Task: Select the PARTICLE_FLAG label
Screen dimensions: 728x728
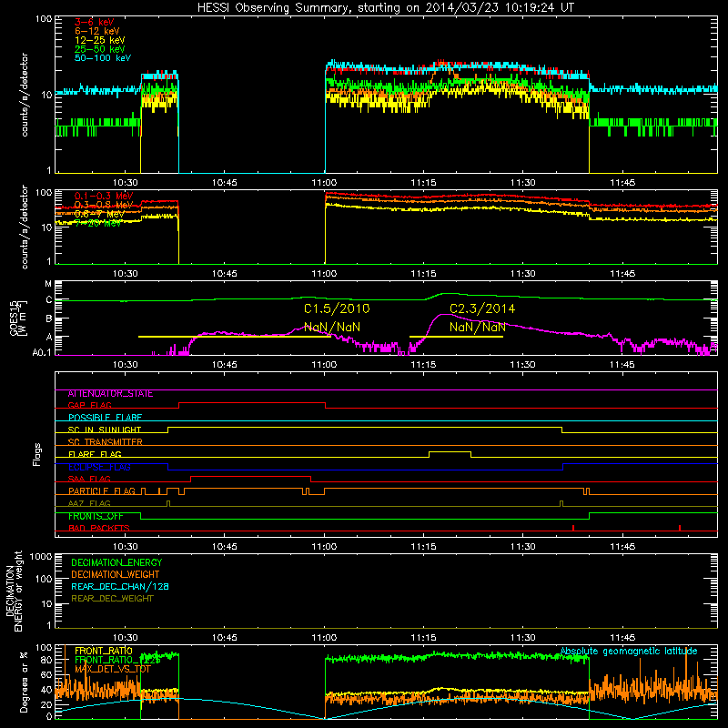Action: (102, 491)
